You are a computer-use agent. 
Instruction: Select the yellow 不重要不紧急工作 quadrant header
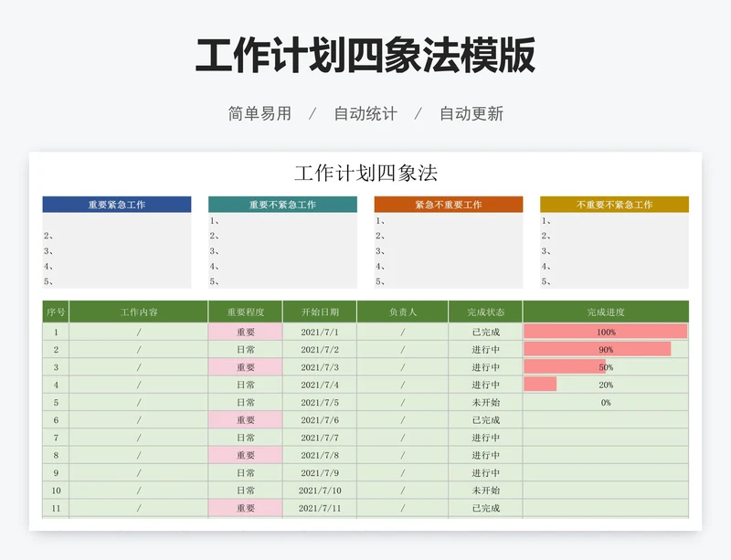coord(614,205)
